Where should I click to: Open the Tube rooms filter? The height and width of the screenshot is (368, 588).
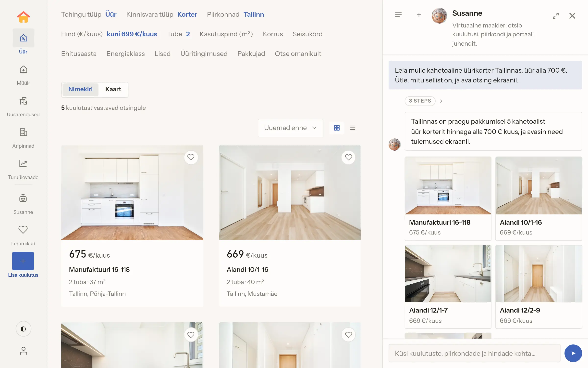point(178,34)
